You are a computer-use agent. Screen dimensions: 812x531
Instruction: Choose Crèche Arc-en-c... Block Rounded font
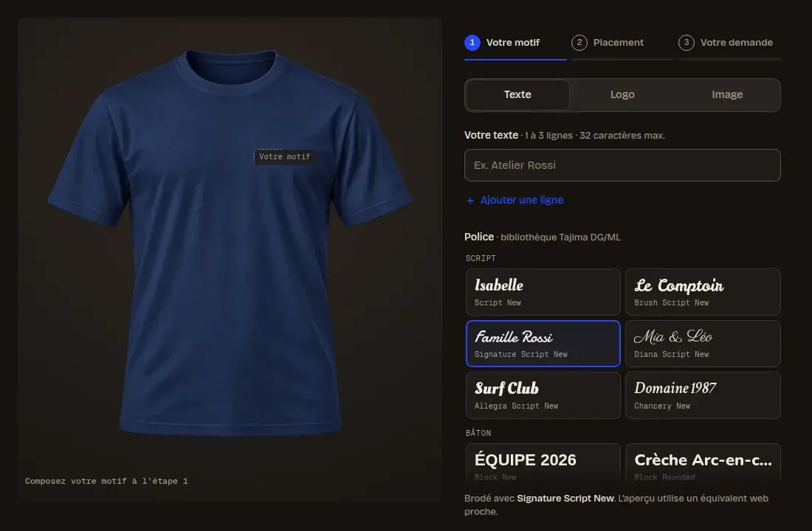click(703, 464)
